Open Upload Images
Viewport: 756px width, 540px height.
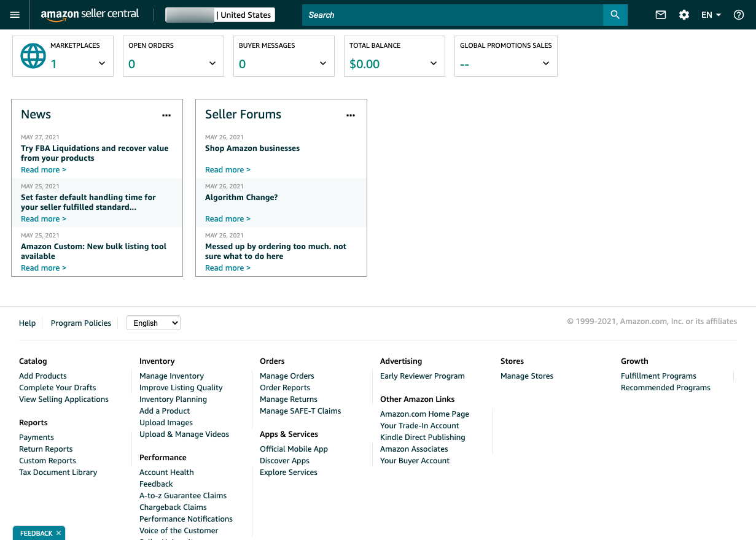[166, 422]
